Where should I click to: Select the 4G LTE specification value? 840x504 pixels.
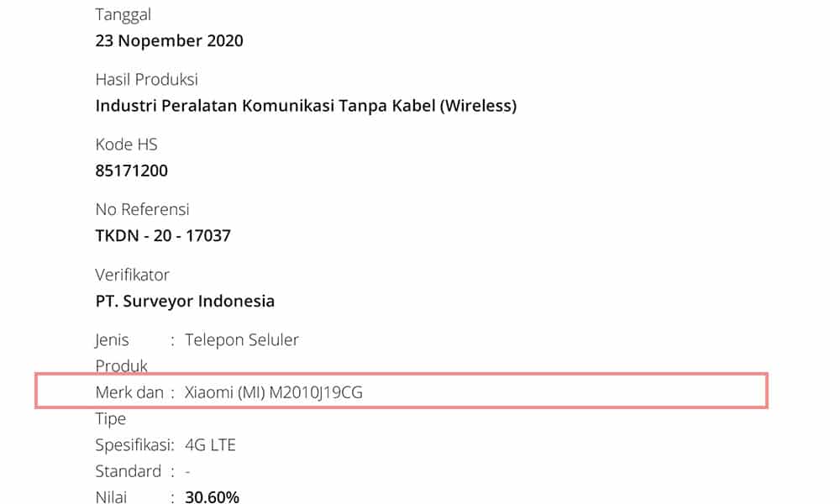coord(210,444)
